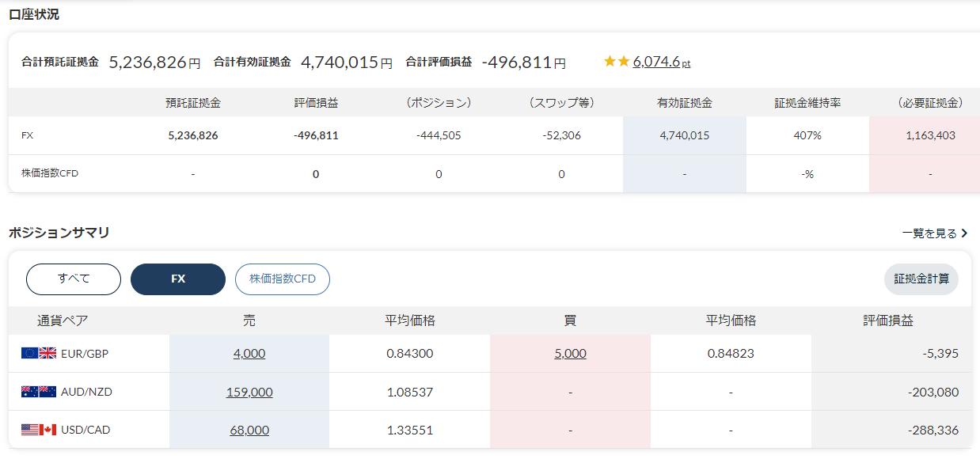The height and width of the screenshot is (459, 980).
Task: Click the EUR/GBP flag pair icon
Action: click(39, 354)
